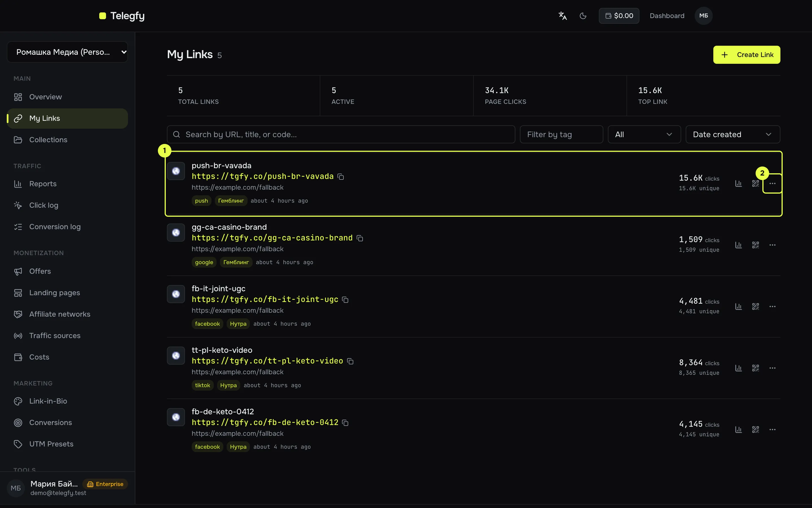This screenshot has width=812, height=508.
Task: Click the Enterprise plan badge
Action: pos(105,484)
